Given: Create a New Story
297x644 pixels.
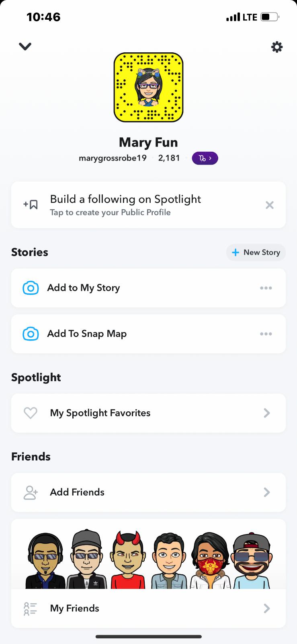Looking at the screenshot, I should [x=256, y=252].
